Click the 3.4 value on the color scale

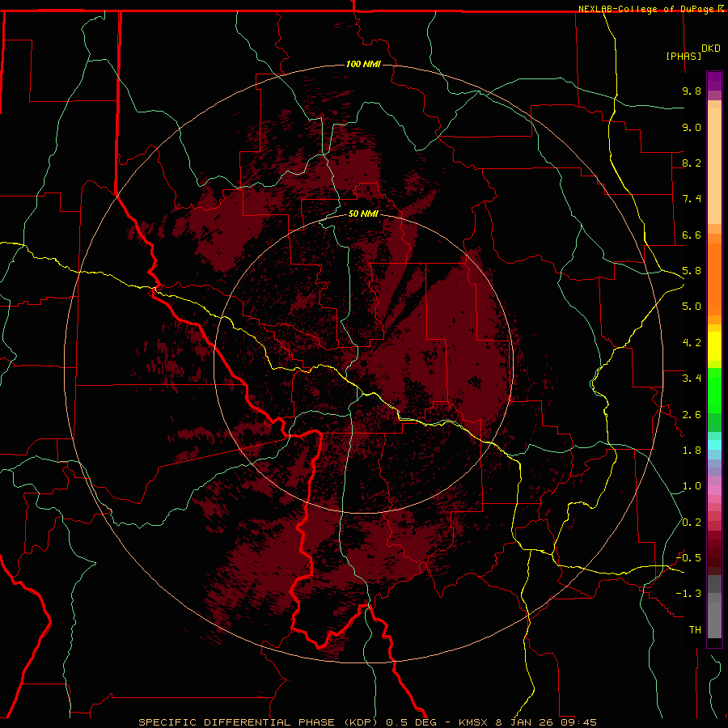(x=692, y=379)
